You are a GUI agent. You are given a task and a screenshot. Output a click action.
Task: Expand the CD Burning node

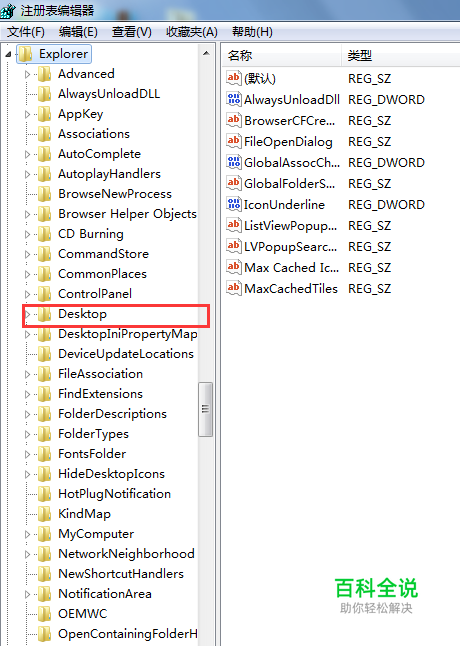click(28, 234)
